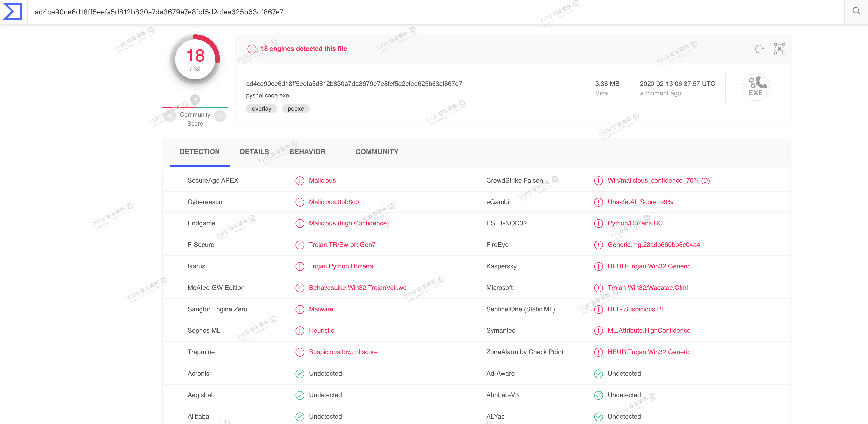Click the Acronis undetected checkmark icon
The width and height of the screenshot is (868, 424).
tap(300, 374)
